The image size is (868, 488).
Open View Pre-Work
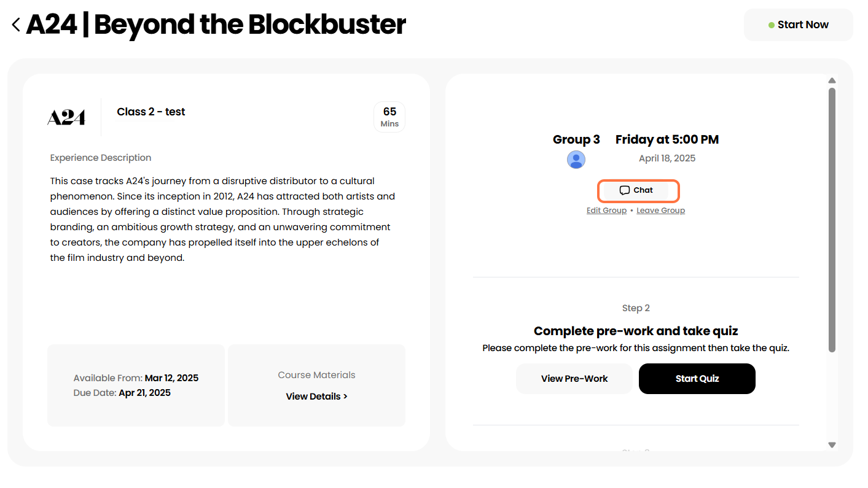coord(574,379)
